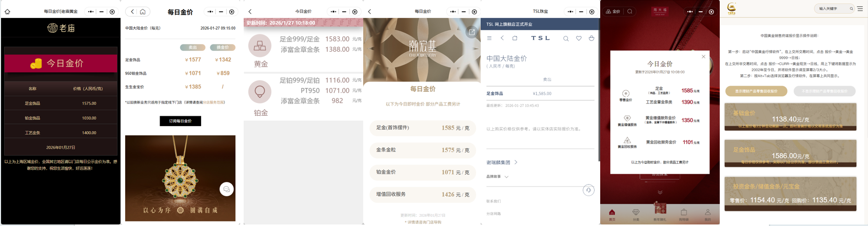Go back in the 潮宏基 每日金价 window
The width and height of the screenshot is (868, 226).
(369, 11)
